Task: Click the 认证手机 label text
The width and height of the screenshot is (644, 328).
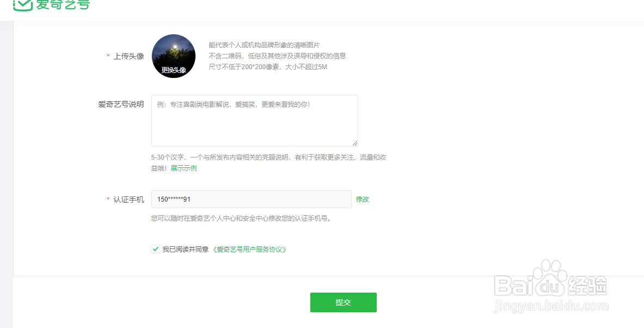Action: [129, 199]
